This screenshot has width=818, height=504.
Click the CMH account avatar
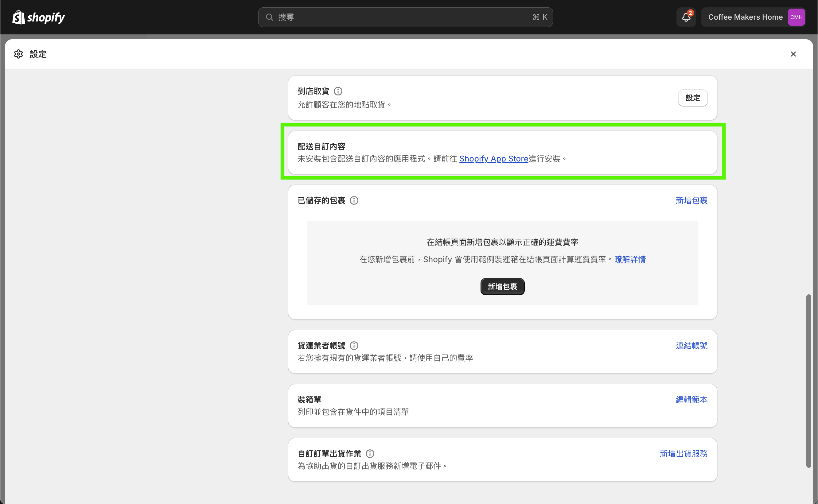point(796,17)
